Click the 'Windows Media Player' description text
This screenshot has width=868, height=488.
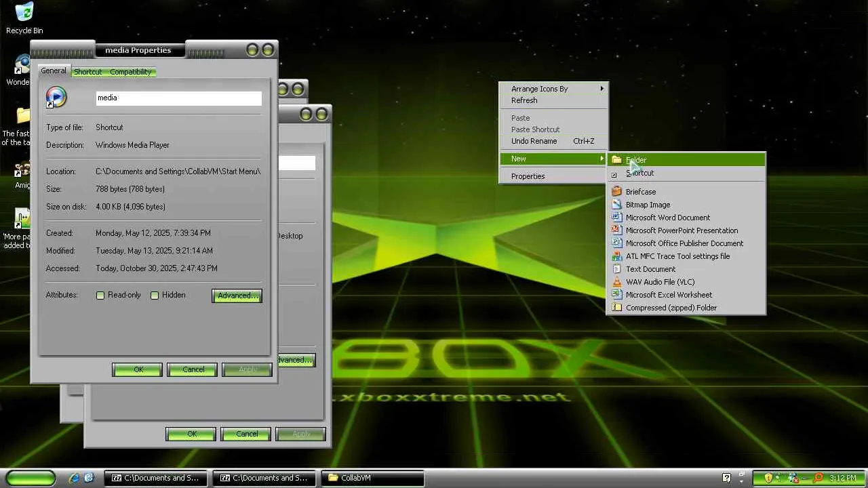(x=132, y=145)
